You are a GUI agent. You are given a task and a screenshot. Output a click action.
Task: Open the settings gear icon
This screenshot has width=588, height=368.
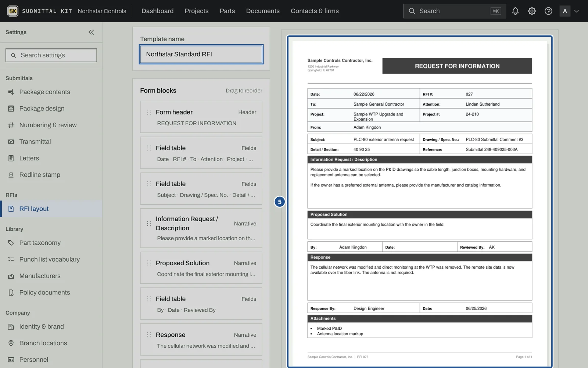click(532, 11)
